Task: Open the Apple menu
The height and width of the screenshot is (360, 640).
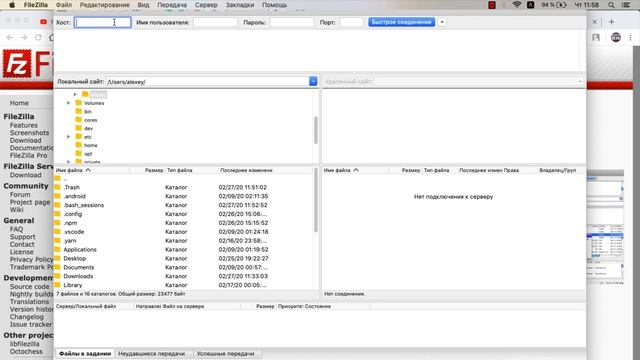Action: coord(12,5)
